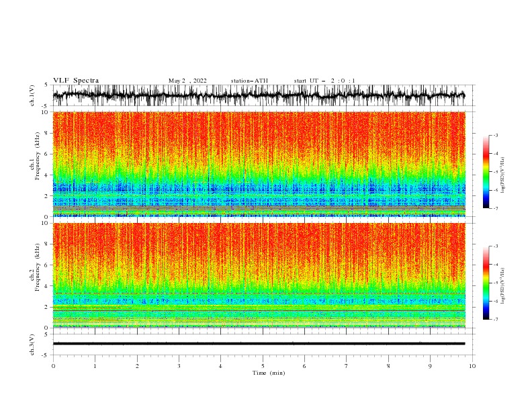Viewport: 532px width, 411px height.
Task: Click the "7" tick on the Time axis
Action: pyautogui.click(x=347, y=366)
